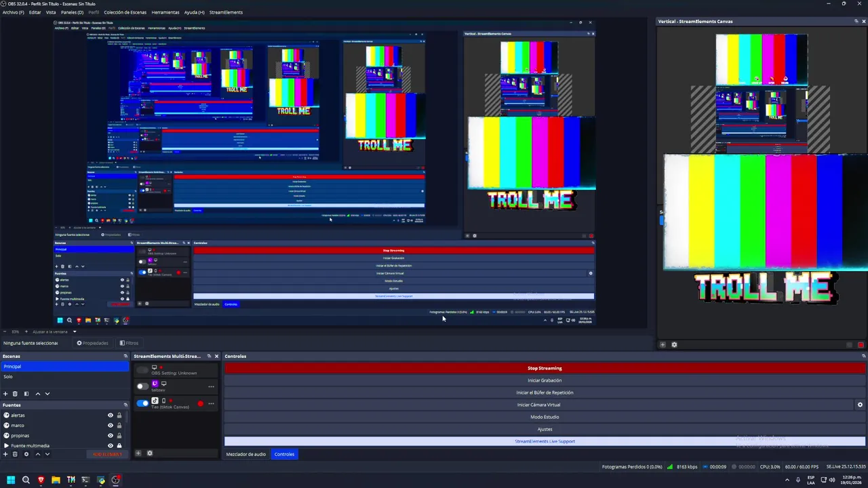
Task: Open the Herramientas menu
Action: pos(165,12)
